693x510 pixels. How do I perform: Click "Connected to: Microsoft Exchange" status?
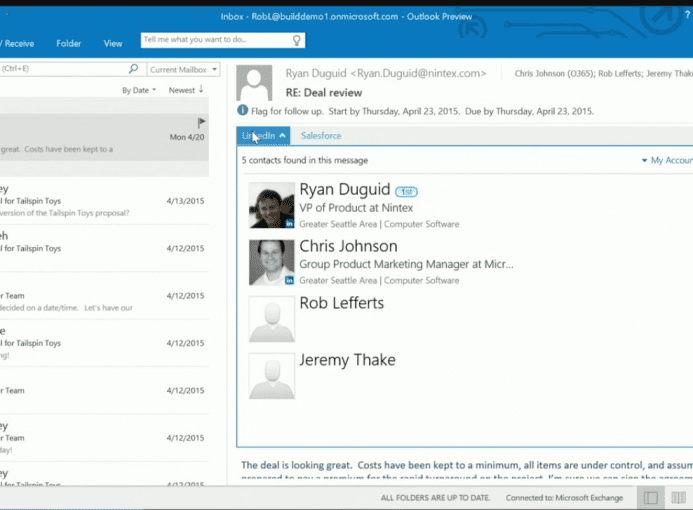coord(564,498)
